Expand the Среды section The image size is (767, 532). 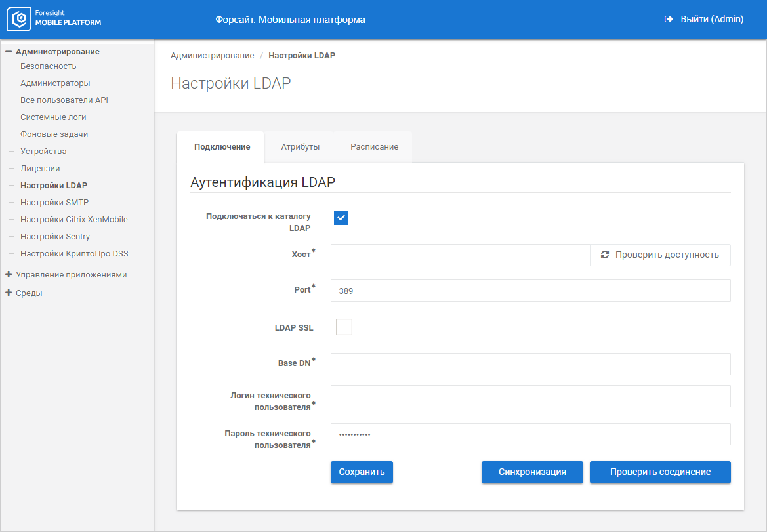click(9, 293)
